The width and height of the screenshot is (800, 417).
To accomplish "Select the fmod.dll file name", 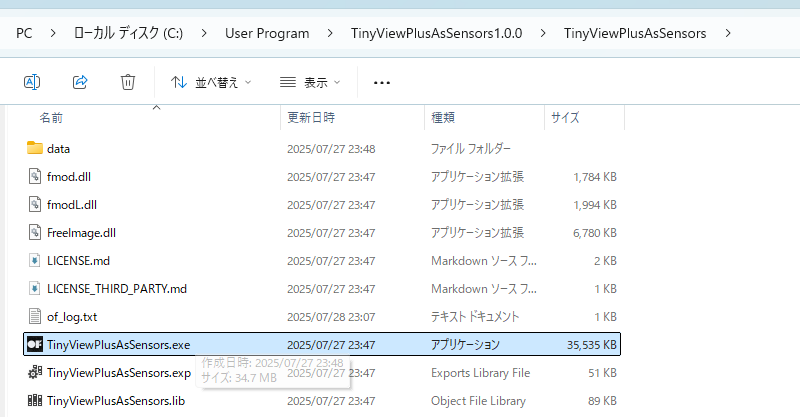I will click(x=69, y=177).
